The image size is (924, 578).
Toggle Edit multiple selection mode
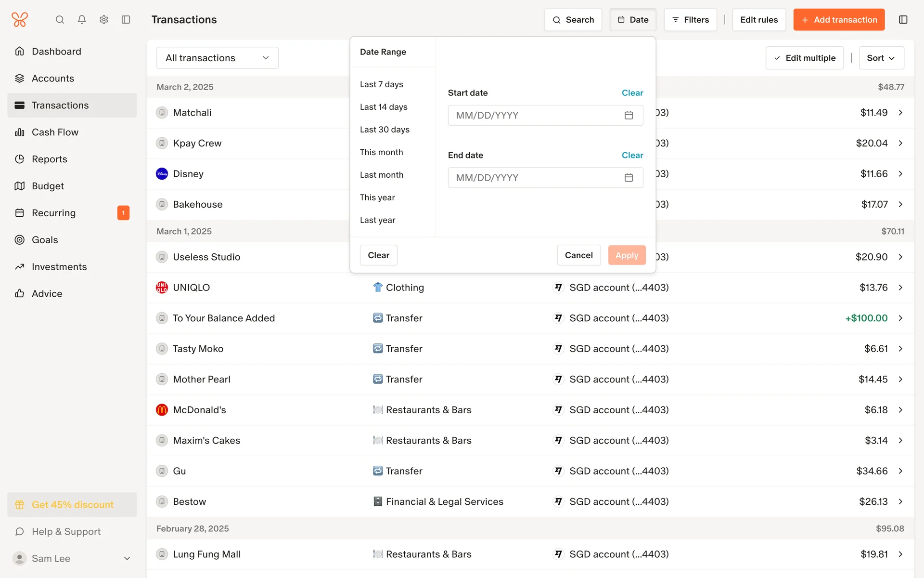(805, 58)
